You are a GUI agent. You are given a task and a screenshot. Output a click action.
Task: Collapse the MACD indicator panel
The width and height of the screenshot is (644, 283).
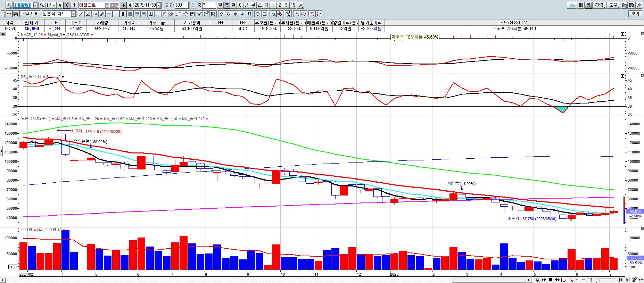coord(622,34)
